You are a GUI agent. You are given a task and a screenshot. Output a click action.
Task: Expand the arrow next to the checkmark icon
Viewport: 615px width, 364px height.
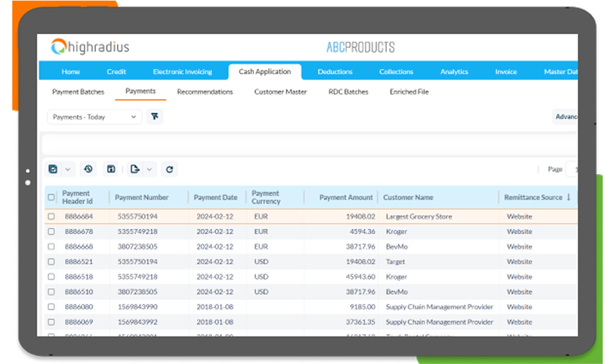coord(69,169)
